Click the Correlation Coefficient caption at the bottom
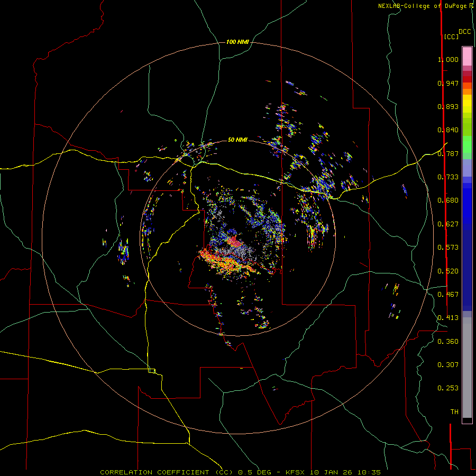Viewport: 476px width, 476px height. (241, 472)
